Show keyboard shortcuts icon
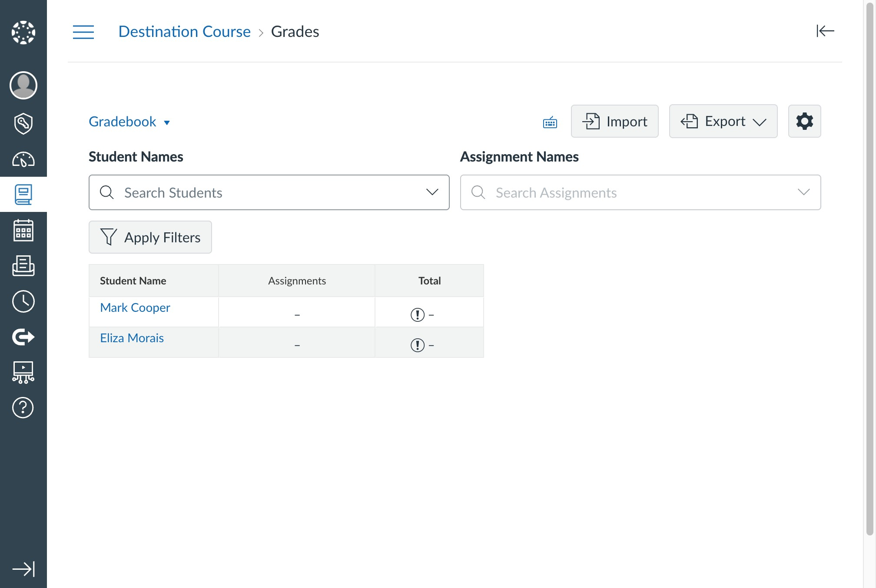This screenshot has height=588, width=876. [x=550, y=122]
